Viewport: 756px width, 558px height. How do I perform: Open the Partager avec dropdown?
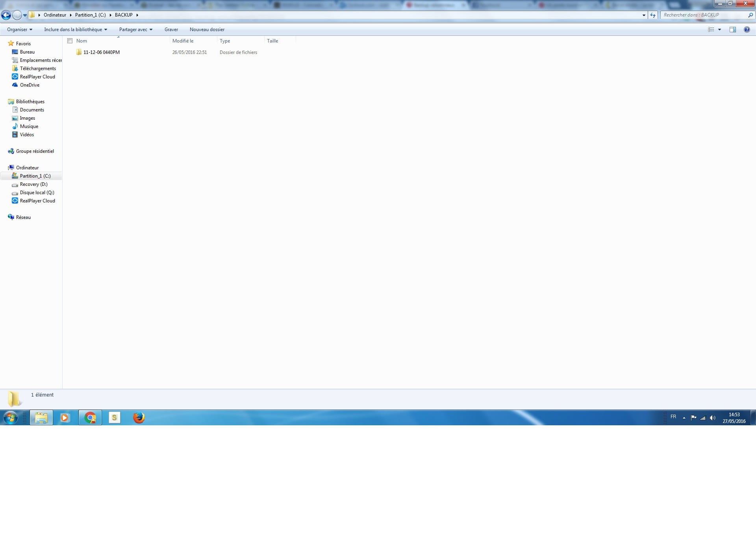pyautogui.click(x=135, y=30)
